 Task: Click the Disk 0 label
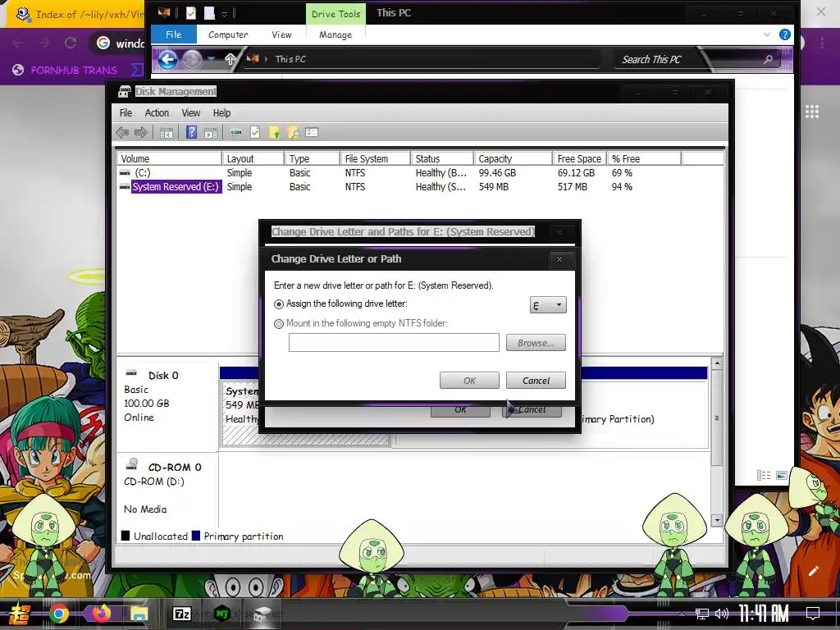163,376
